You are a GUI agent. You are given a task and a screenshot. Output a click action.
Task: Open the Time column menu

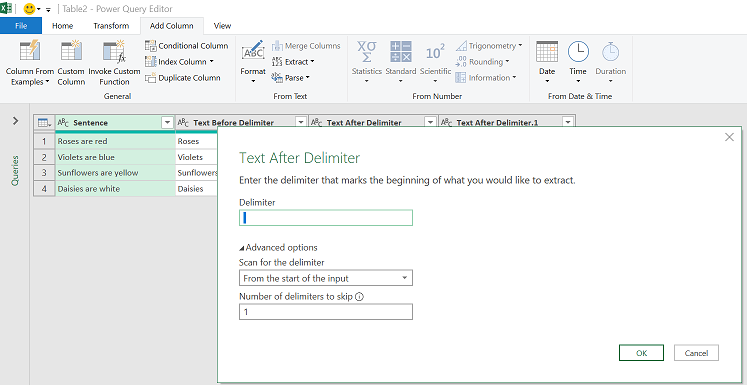point(578,63)
